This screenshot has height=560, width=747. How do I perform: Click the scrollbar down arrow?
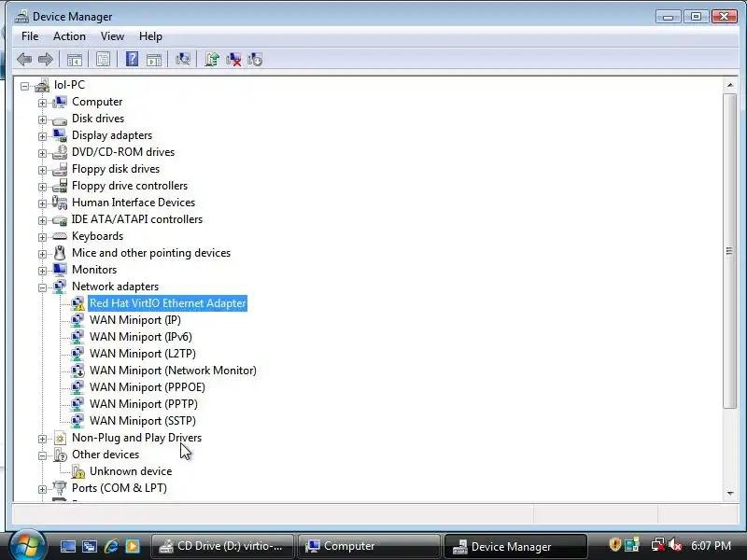click(x=730, y=494)
